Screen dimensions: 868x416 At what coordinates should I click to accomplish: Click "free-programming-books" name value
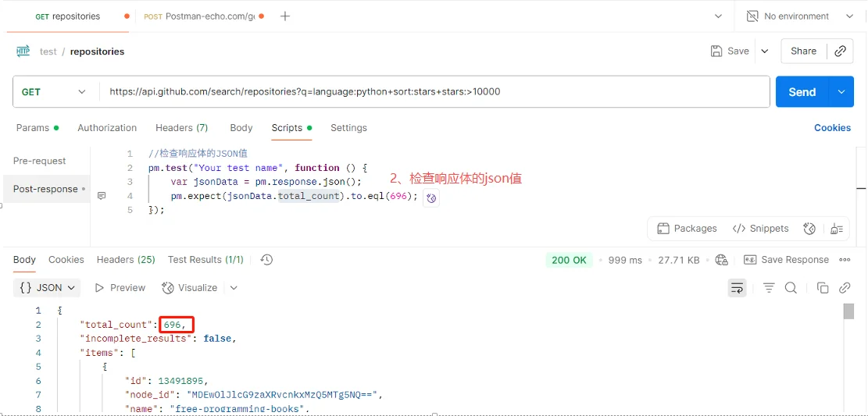pos(238,409)
